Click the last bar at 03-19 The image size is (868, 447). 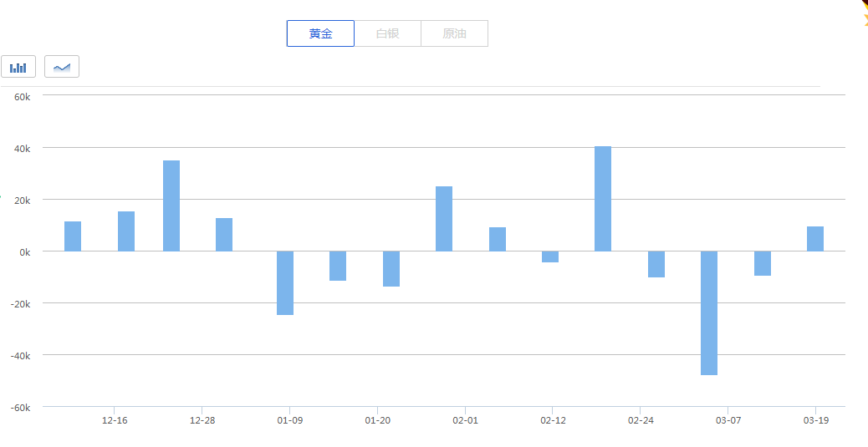click(814, 239)
